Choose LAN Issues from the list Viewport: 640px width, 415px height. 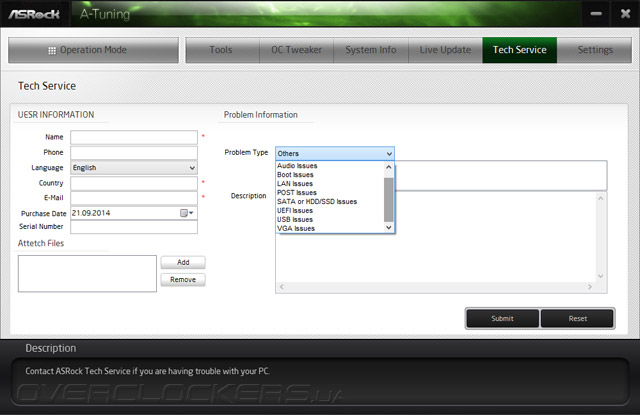tap(330, 184)
